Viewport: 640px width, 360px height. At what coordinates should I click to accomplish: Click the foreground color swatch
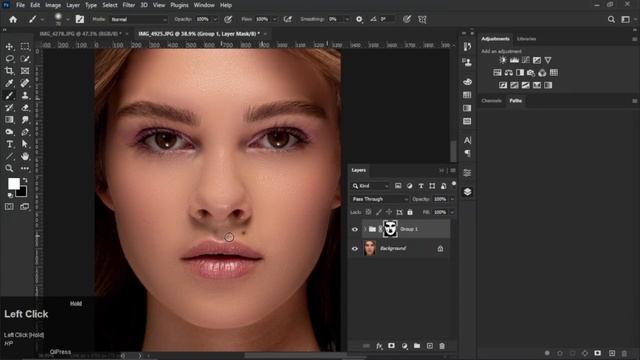[x=14, y=184]
